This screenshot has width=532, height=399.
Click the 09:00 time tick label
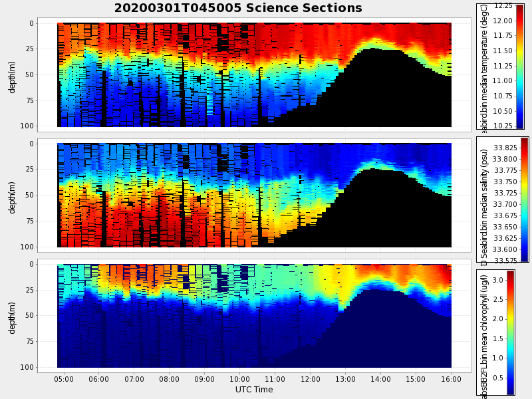(x=205, y=379)
